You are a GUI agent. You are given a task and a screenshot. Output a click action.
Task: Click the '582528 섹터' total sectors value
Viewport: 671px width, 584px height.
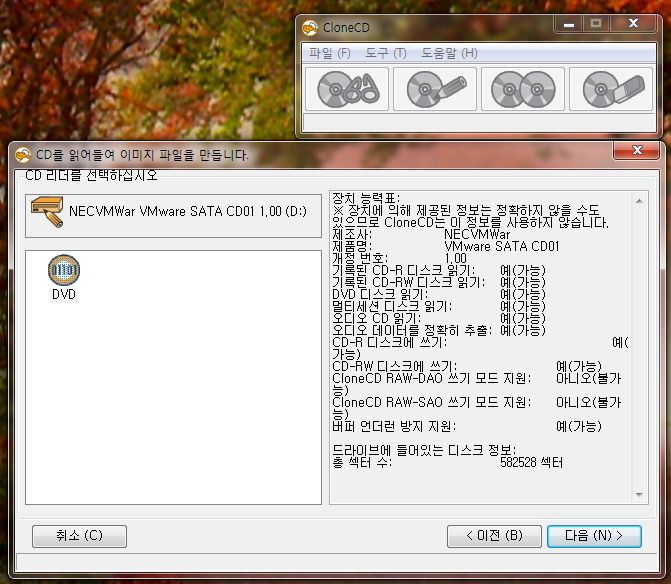531,462
